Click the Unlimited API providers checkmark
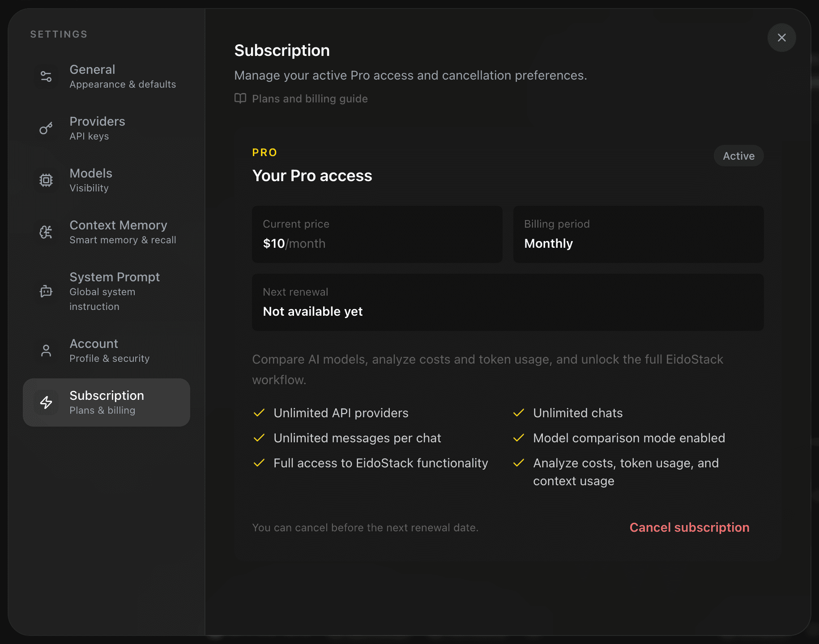Screen dimensions: 819x644 point(259,413)
